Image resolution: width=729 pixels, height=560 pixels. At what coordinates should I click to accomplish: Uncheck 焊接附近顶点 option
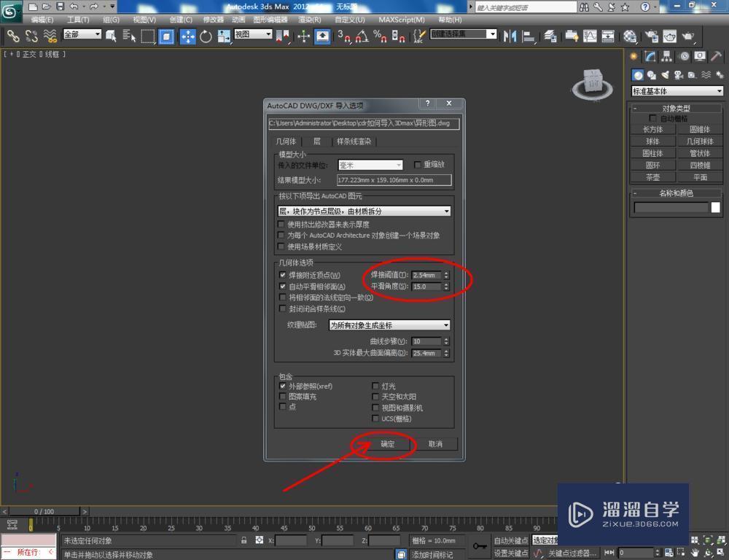coord(281,275)
